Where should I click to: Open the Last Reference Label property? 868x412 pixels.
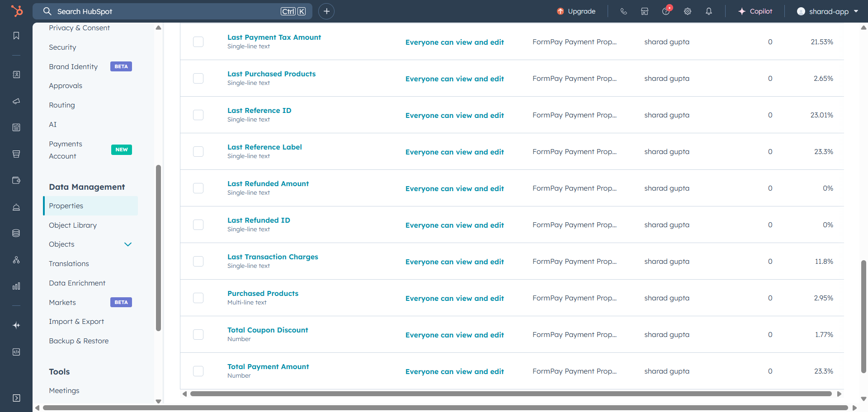264,147
